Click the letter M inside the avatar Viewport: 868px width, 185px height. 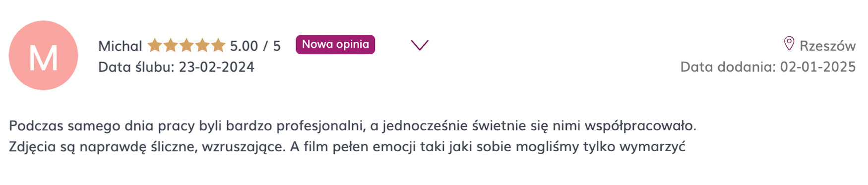(x=43, y=59)
